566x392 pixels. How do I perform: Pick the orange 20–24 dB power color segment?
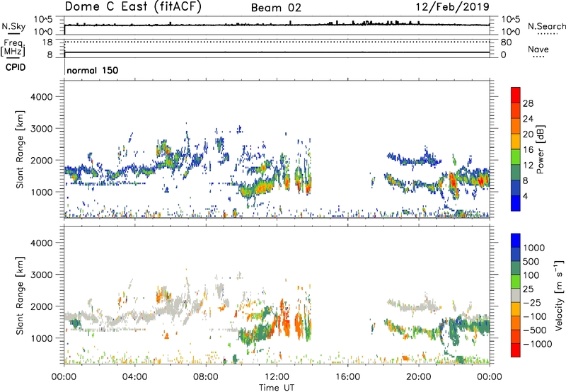(x=516, y=126)
